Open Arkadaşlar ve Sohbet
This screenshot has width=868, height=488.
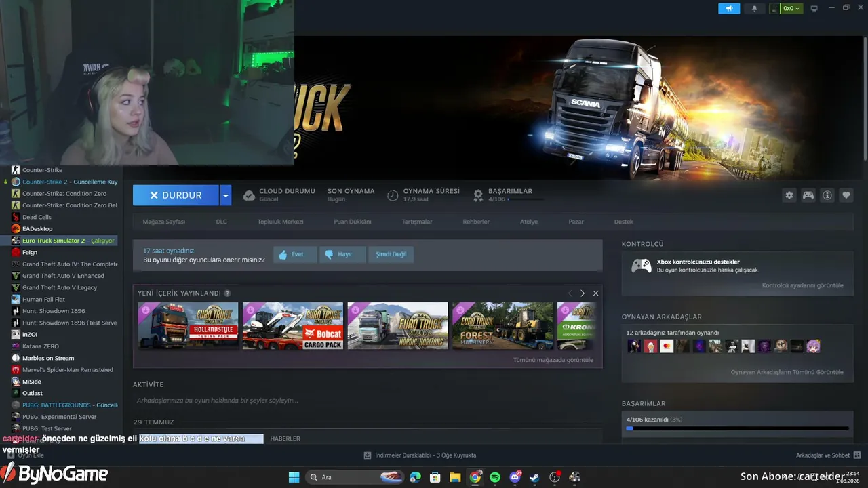[x=829, y=455]
